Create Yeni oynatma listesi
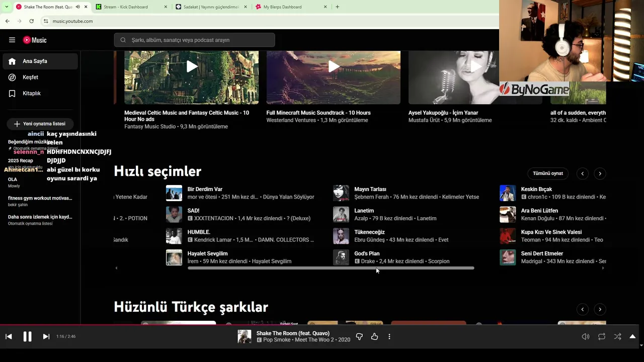This screenshot has height=362, width=644. tap(40, 124)
